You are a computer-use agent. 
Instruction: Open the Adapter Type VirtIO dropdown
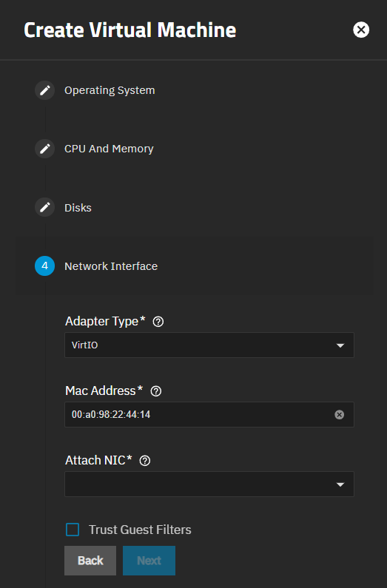pyautogui.click(x=209, y=345)
